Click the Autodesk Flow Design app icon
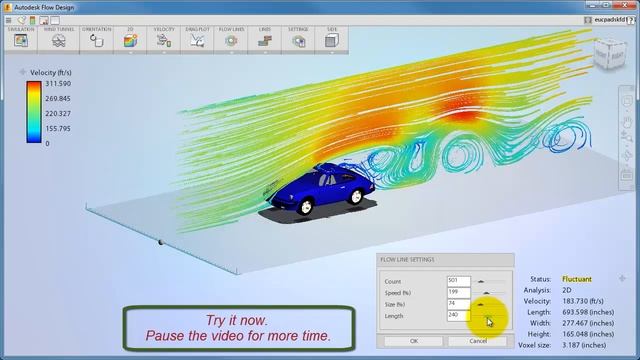This screenshot has height=360, width=640. coord(8,7)
